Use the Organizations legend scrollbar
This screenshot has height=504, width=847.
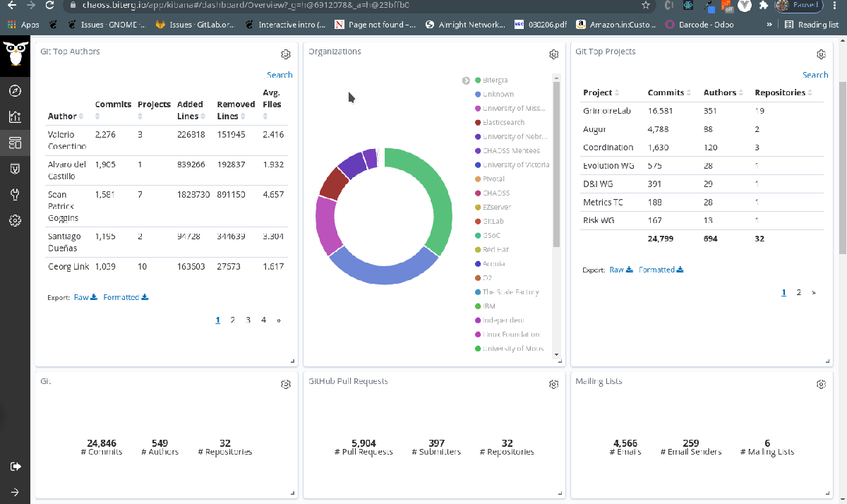(x=556, y=164)
